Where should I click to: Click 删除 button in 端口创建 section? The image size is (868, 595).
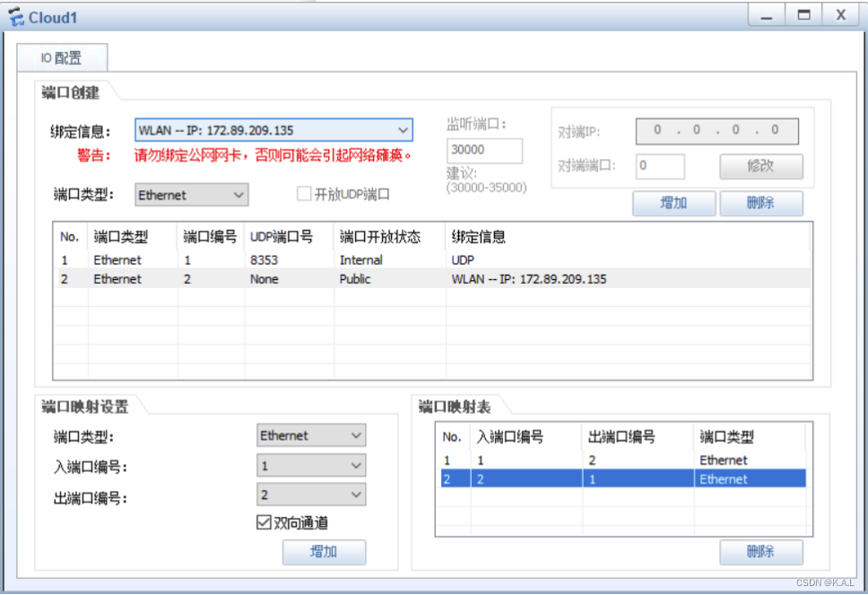[x=761, y=204]
